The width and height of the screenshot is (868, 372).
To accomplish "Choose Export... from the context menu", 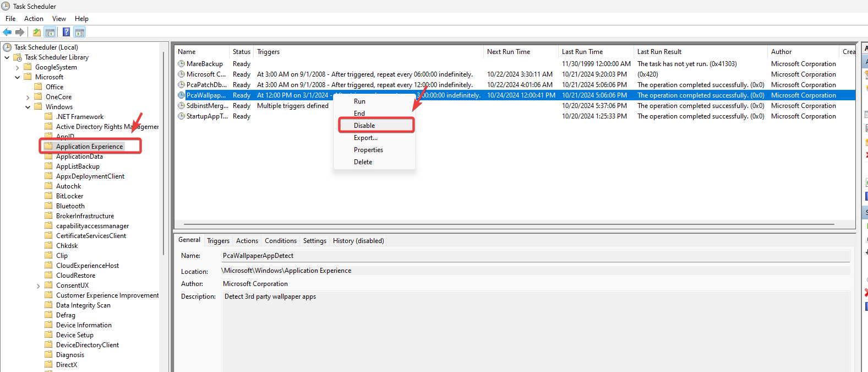I will [x=374, y=138].
